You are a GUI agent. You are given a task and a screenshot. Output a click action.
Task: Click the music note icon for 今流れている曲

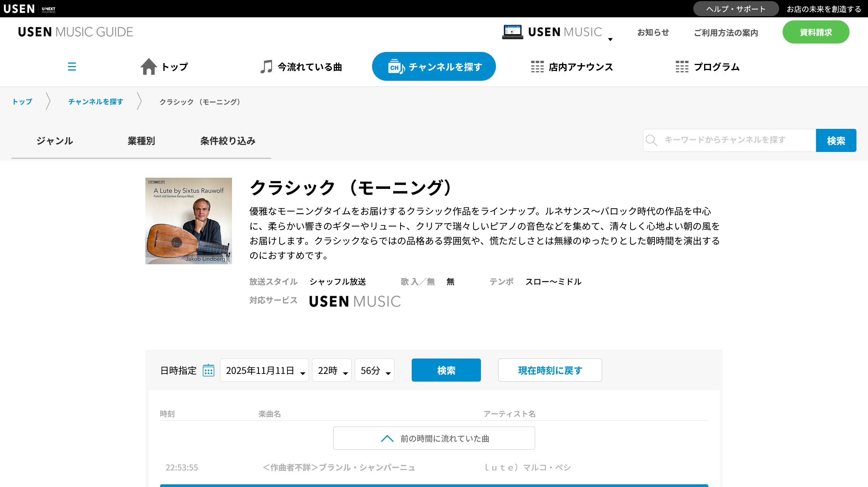(266, 67)
